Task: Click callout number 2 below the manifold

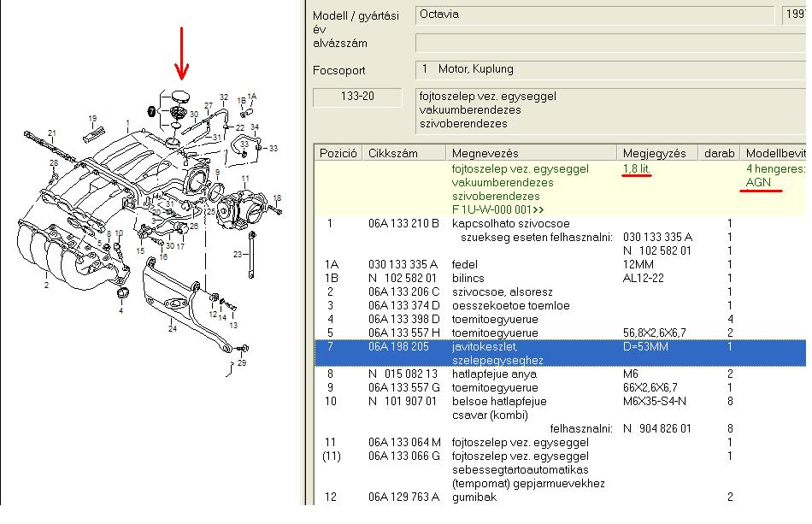Action: [x=46, y=285]
